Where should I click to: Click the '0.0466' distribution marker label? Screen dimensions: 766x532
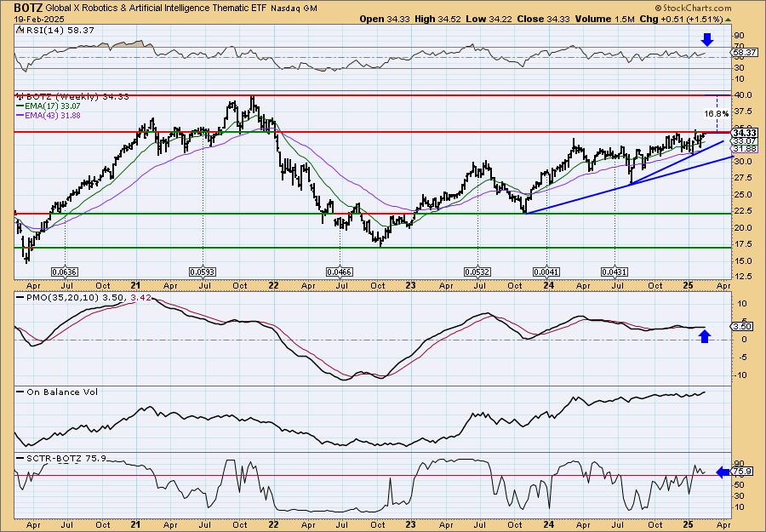(x=340, y=272)
